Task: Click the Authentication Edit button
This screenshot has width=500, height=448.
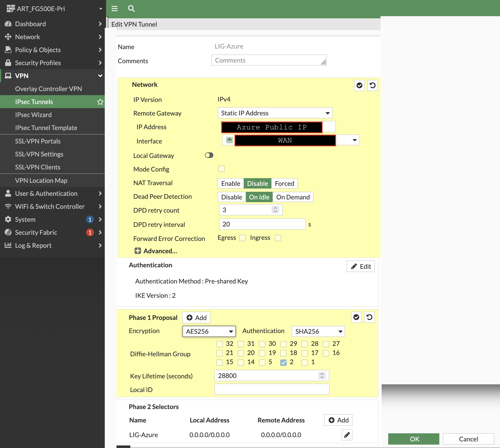Action: pyautogui.click(x=361, y=266)
